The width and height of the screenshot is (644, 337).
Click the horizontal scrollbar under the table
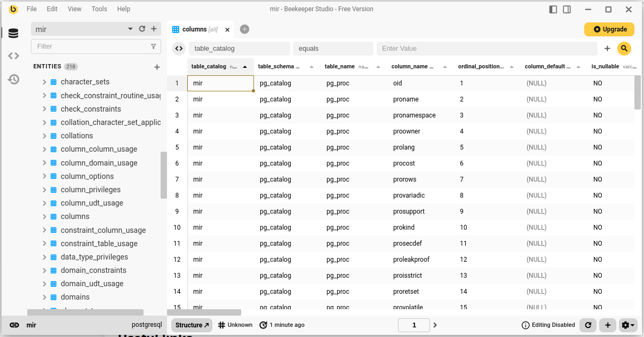204,312
